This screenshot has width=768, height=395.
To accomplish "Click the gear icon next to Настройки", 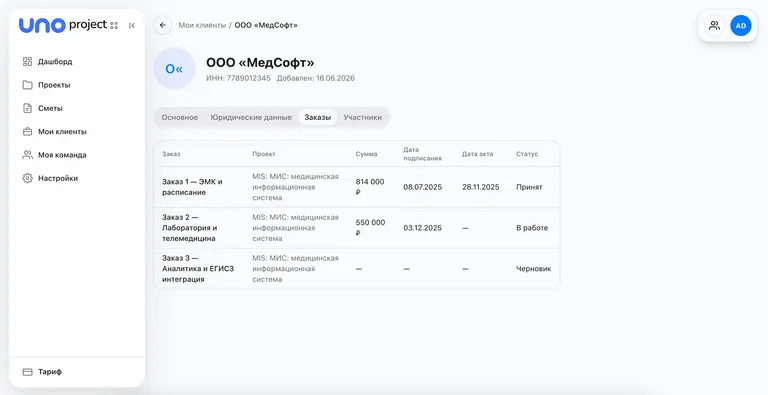I will coord(27,178).
